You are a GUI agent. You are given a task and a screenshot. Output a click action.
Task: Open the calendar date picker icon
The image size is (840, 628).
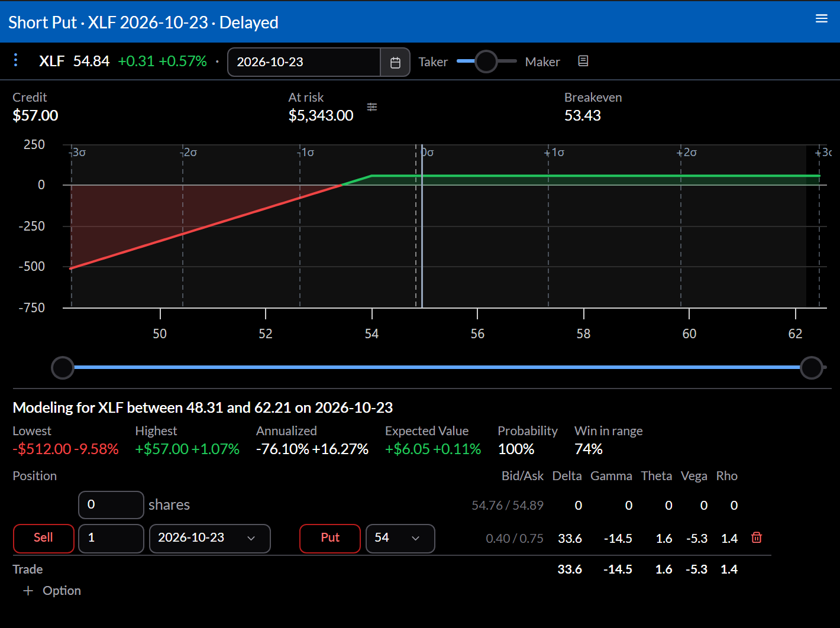tap(395, 62)
